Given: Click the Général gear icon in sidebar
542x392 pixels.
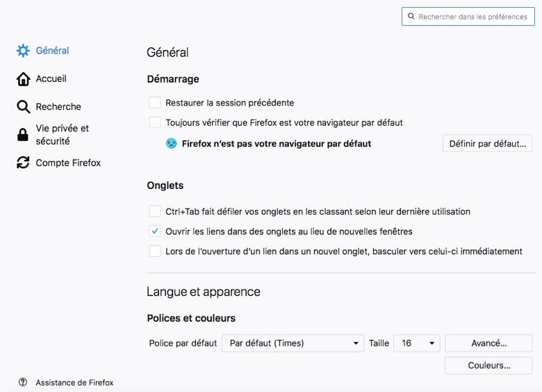Looking at the screenshot, I should [23, 51].
